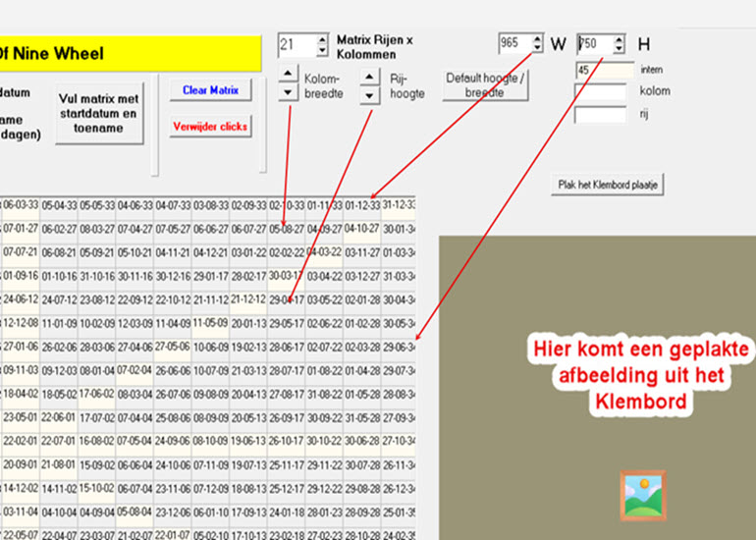The image size is (756, 540).
Task: Select the highlighted cell 04-10-27
Action: pos(360,228)
